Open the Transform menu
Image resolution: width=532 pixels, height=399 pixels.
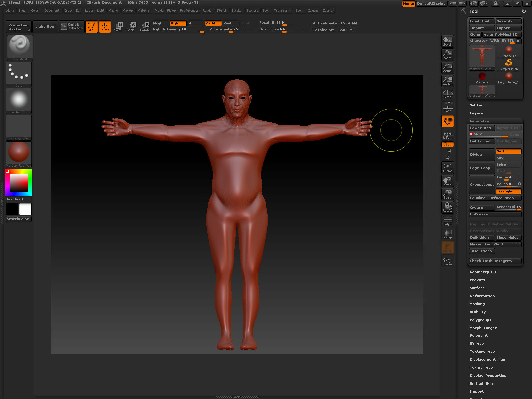[282, 11]
